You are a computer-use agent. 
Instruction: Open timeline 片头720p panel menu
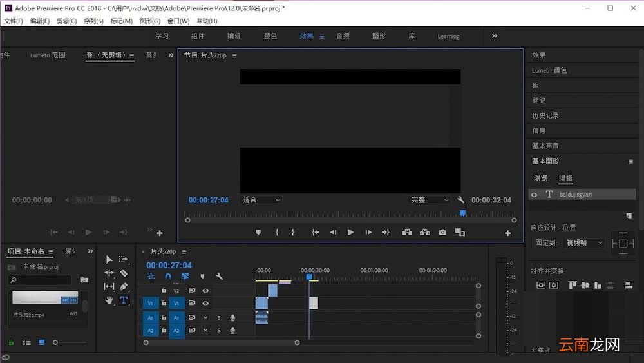pos(184,251)
